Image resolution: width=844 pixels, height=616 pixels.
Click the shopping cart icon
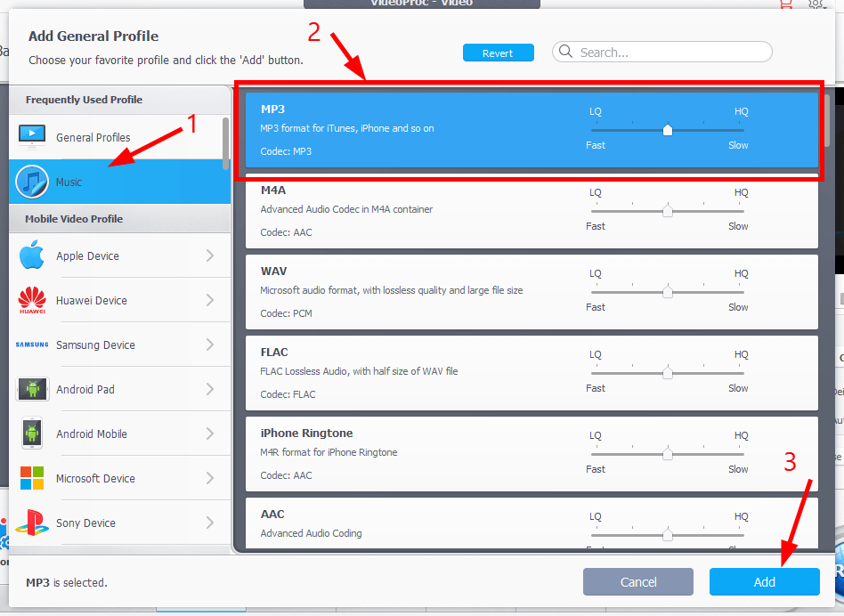(x=784, y=5)
